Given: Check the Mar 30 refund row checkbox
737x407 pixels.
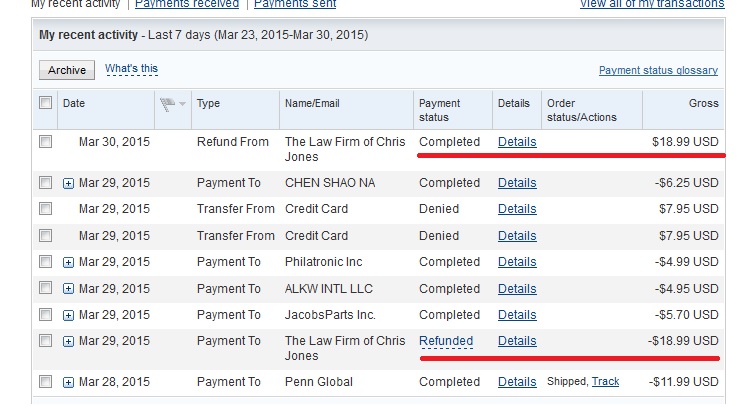Looking at the screenshot, I should coord(46,141).
